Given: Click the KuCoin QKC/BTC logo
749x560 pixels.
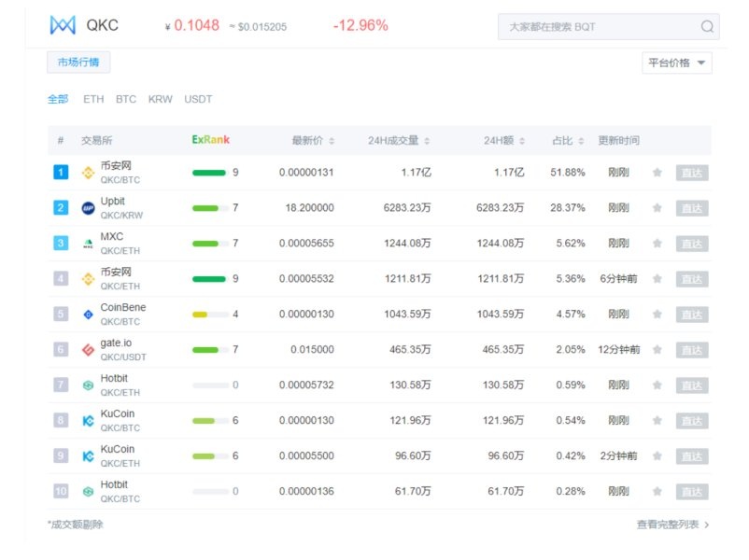Looking at the screenshot, I should click(x=89, y=421).
